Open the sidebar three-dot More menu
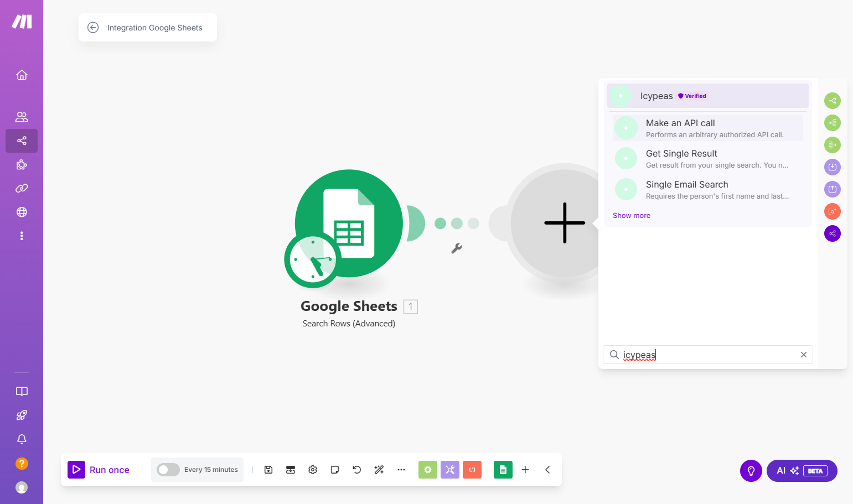Image resolution: width=853 pixels, height=504 pixels. click(22, 236)
